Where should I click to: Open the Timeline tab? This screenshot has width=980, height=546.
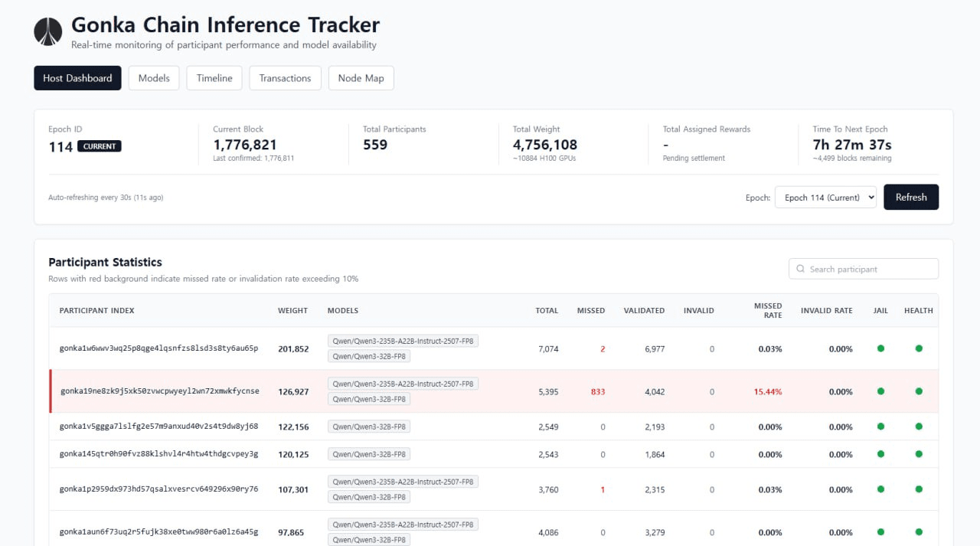coord(214,78)
